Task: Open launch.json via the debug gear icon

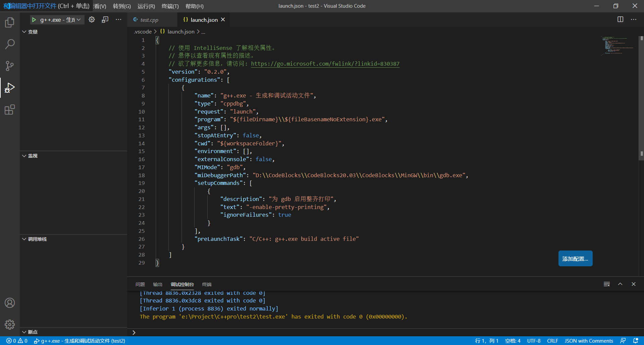Action: tap(92, 19)
